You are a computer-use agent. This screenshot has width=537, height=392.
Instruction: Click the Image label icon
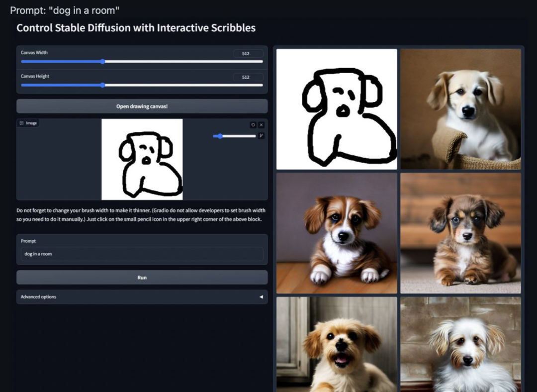(21, 123)
